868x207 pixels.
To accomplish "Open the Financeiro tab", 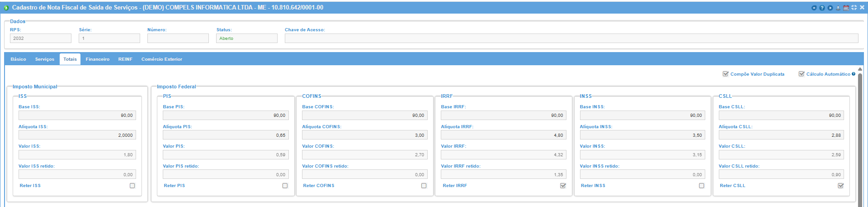I will click(x=98, y=59).
